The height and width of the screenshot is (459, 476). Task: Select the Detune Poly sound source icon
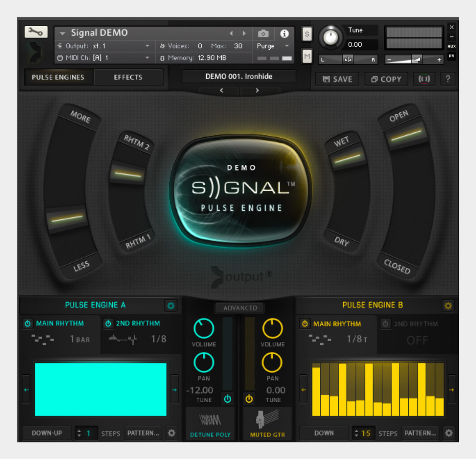[x=210, y=419]
